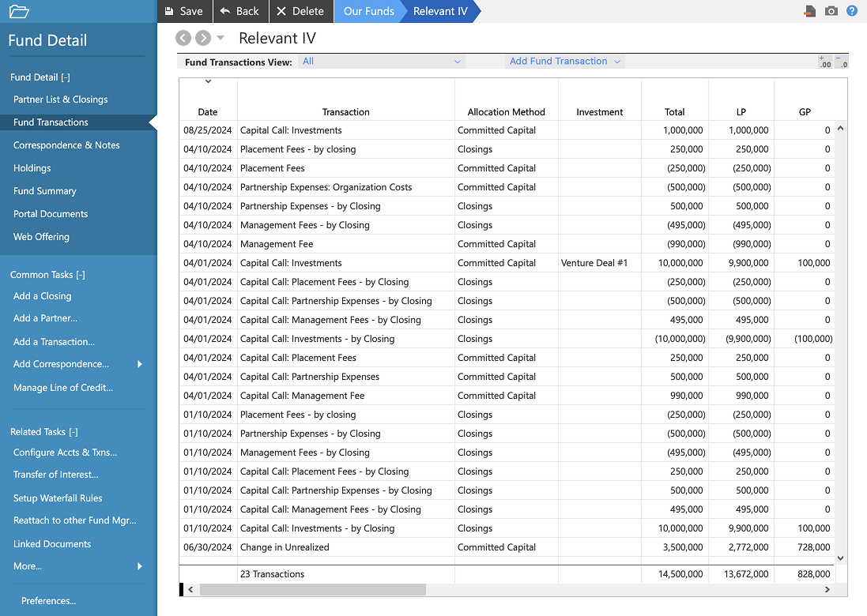
Task: Open the record history dropdown triangle beside the navigation arrows
Action: (x=221, y=38)
